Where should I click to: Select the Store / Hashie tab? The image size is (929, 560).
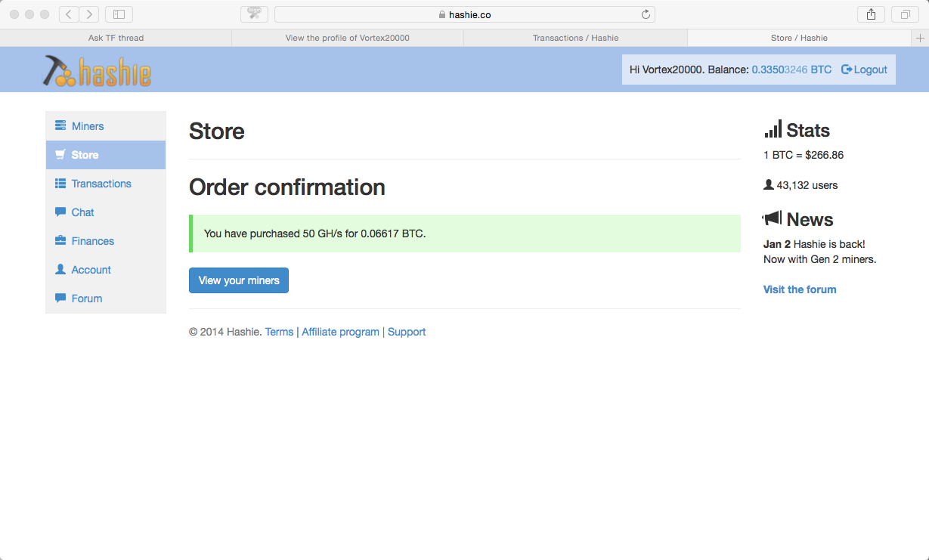799,38
